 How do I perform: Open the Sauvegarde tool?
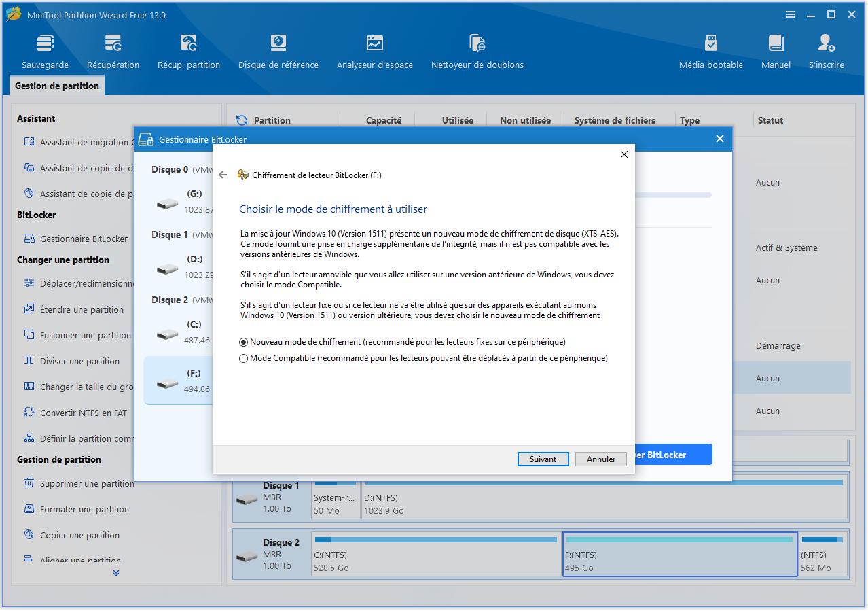[45, 52]
